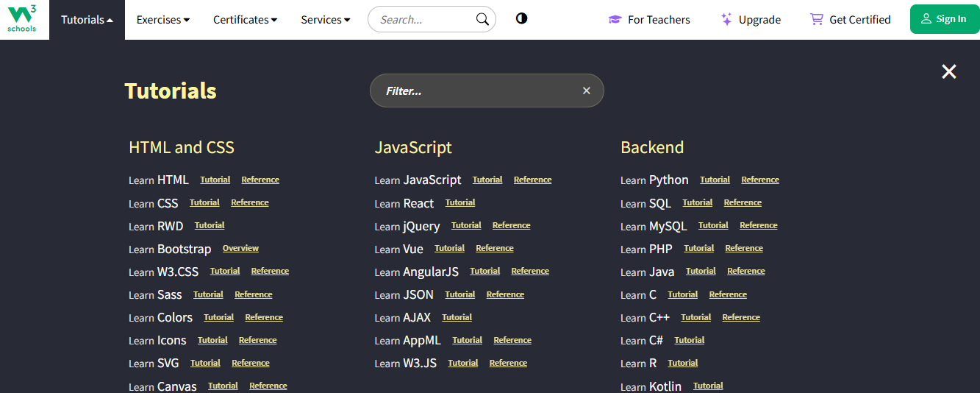The image size is (980, 393).
Task: Open the C Tutorial link
Action: point(683,294)
